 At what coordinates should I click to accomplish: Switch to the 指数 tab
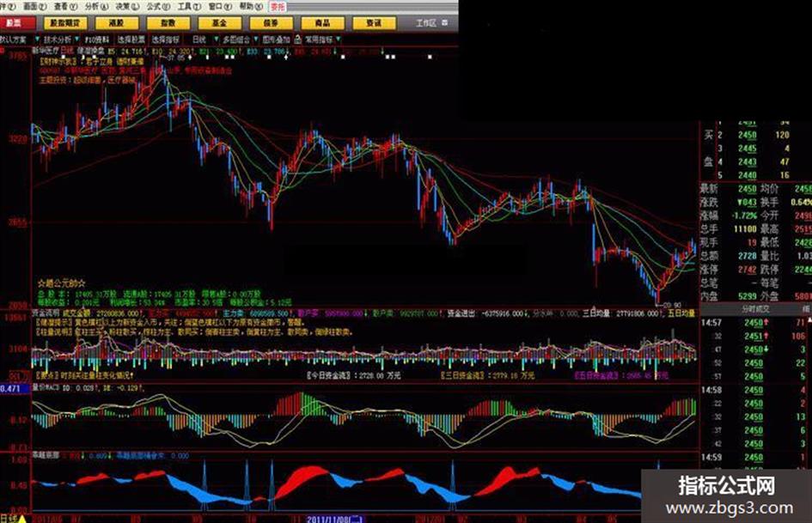[x=168, y=23]
